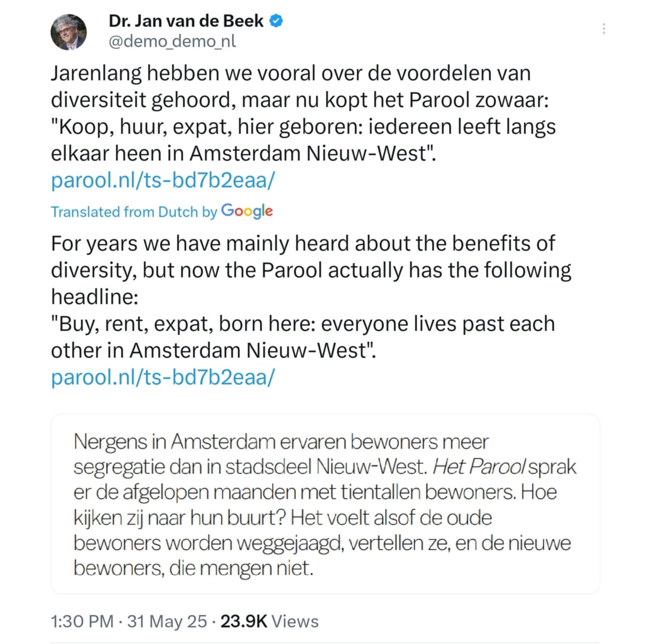The image size is (651, 644).
Task: Click the blue verified checkmark badge
Action: [276, 21]
